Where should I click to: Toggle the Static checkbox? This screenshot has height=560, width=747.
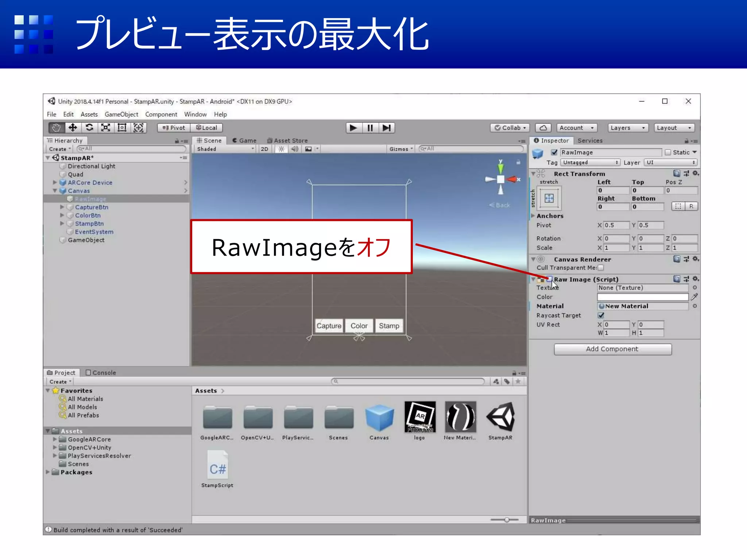pyautogui.click(x=668, y=152)
